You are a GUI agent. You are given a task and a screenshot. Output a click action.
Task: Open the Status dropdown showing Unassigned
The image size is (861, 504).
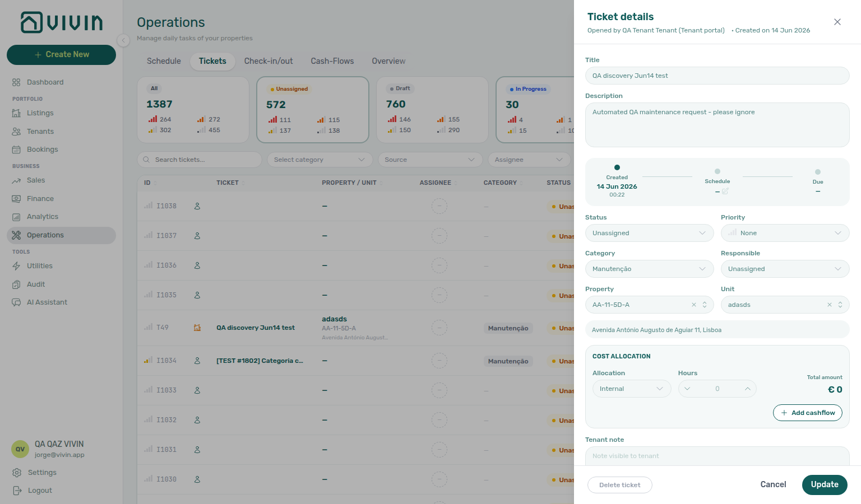click(x=649, y=233)
